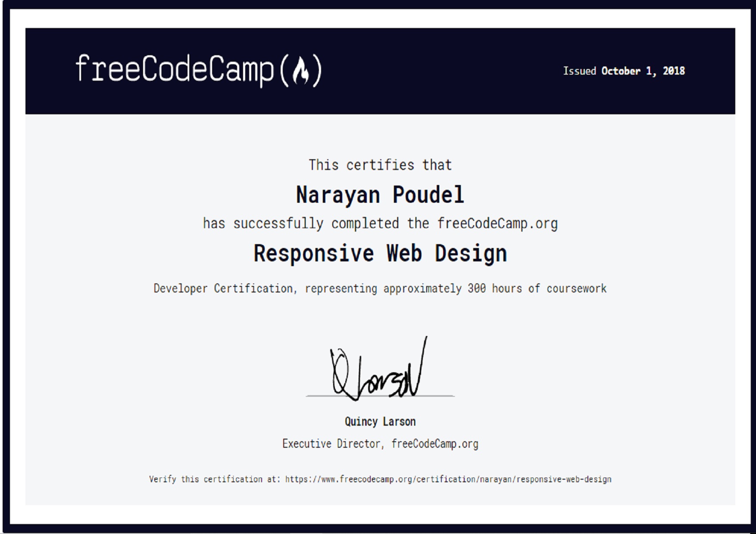The height and width of the screenshot is (534, 756).
Task: Click the printed name Quincy Larson
Action: click(x=380, y=421)
